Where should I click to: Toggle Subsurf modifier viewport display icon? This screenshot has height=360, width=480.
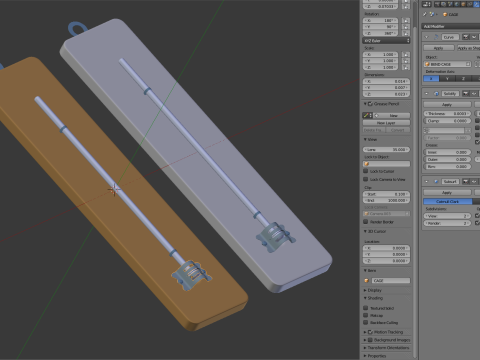(474, 182)
